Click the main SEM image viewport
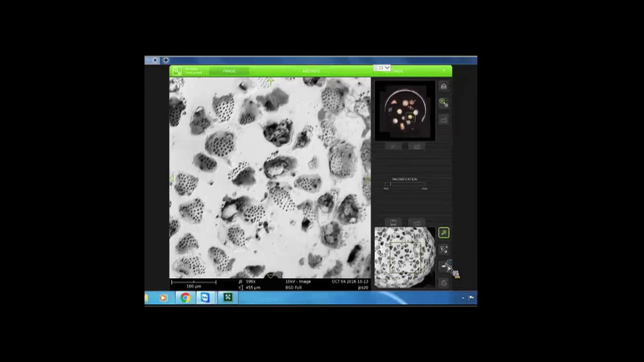Image resolution: width=644 pixels, height=362 pixels. (x=270, y=177)
